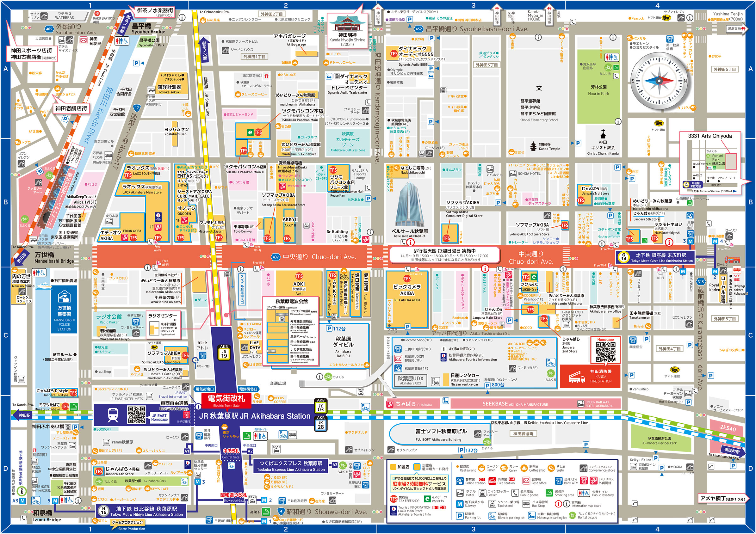Click the route 437 badge on Chuo-dori Ave
This screenshot has width=756, height=534.
[276, 257]
